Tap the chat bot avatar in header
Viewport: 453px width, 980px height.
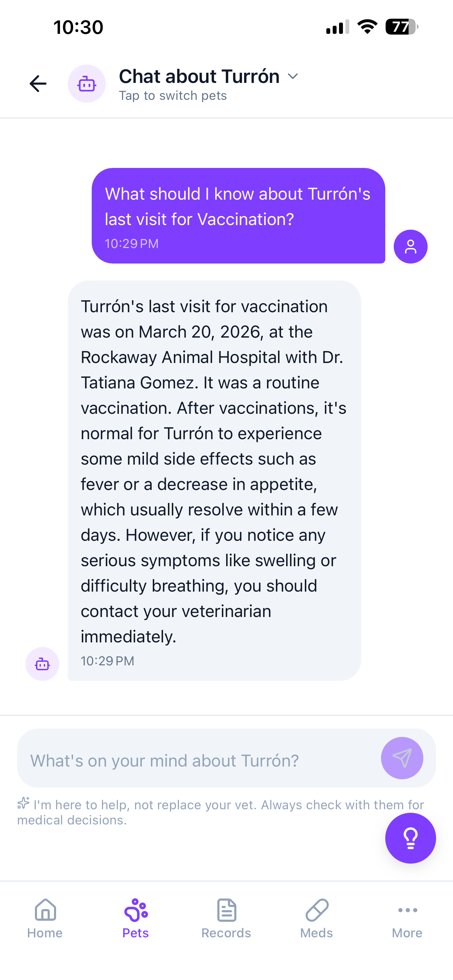(x=87, y=84)
